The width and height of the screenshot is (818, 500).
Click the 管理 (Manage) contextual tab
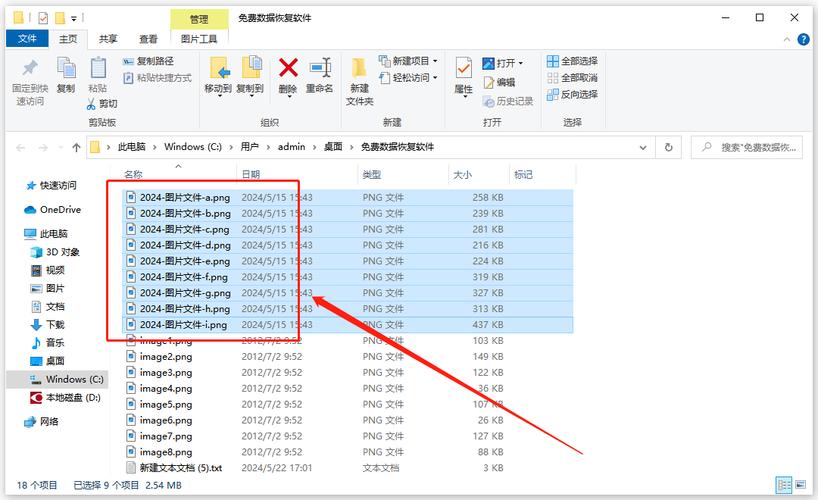point(199,19)
